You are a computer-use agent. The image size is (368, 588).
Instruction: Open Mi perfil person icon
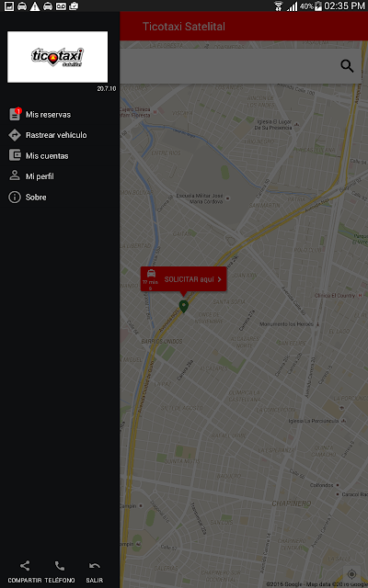(x=15, y=175)
